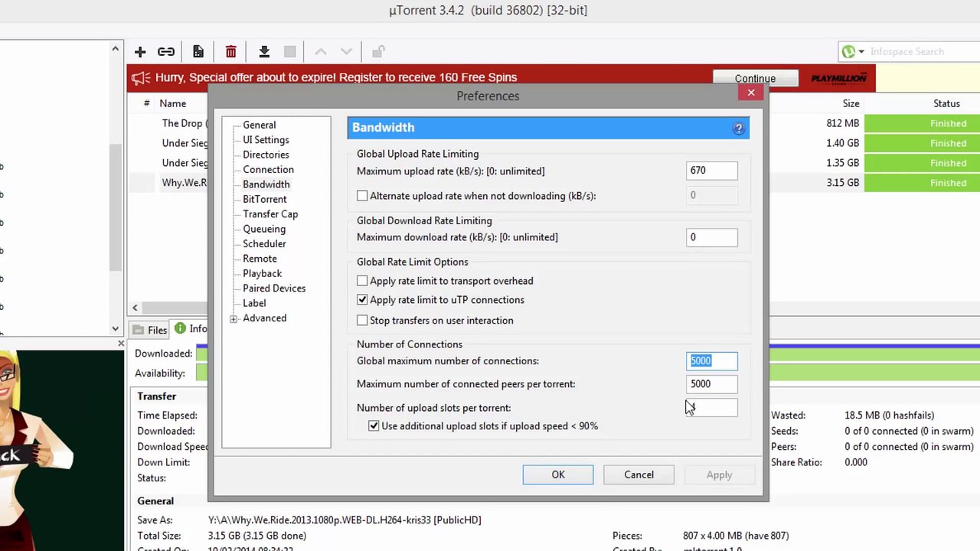Viewport: 980px width, 551px height.
Task: Select Transfer Cap in preferences tree
Action: coord(270,214)
